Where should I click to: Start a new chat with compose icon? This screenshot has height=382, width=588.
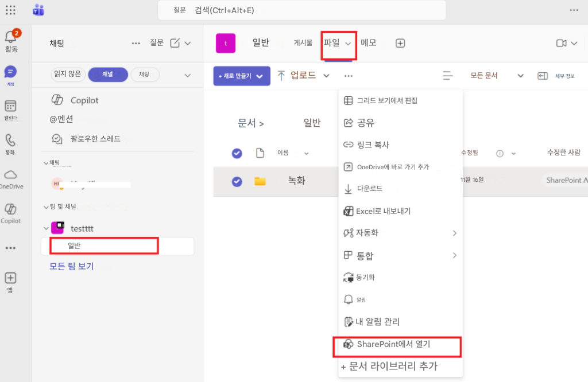tap(175, 43)
